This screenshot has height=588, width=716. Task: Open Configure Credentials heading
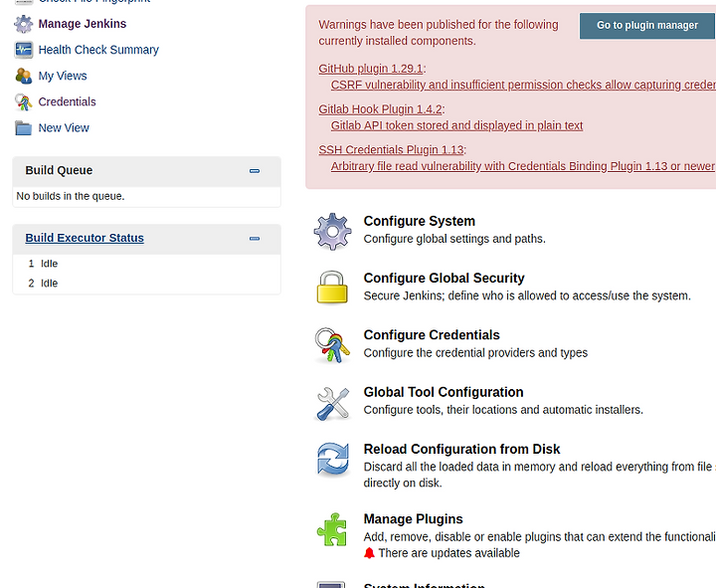pos(432,335)
